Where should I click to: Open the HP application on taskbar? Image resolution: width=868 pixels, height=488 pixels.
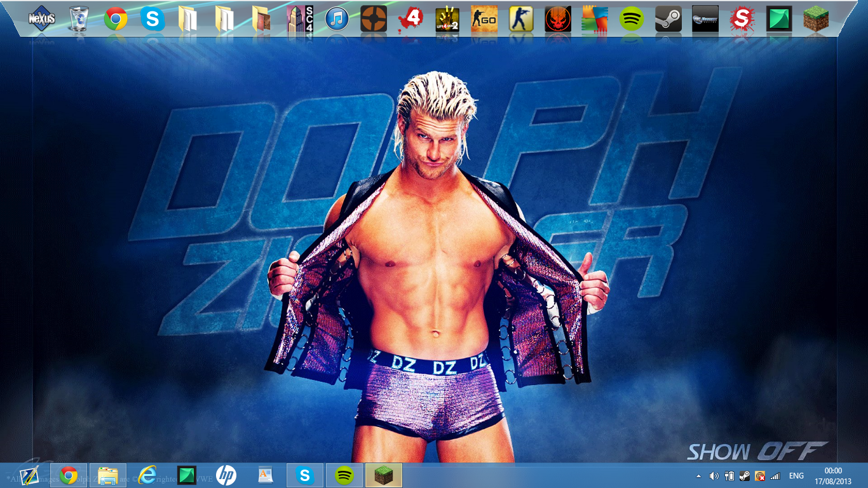[x=226, y=475]
